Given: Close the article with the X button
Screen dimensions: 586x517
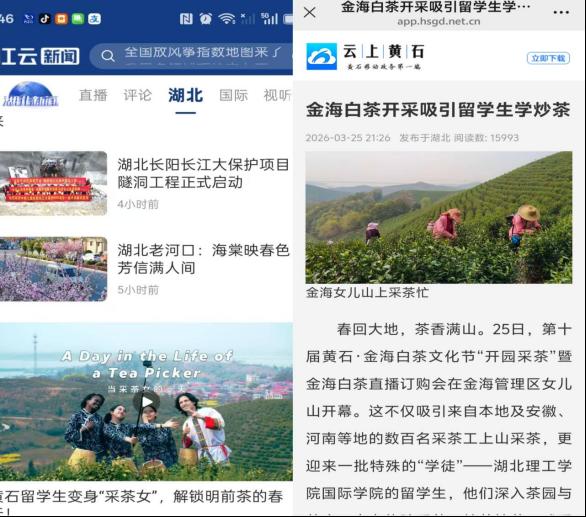Looking at the screenshot, I should click(309, 12).
